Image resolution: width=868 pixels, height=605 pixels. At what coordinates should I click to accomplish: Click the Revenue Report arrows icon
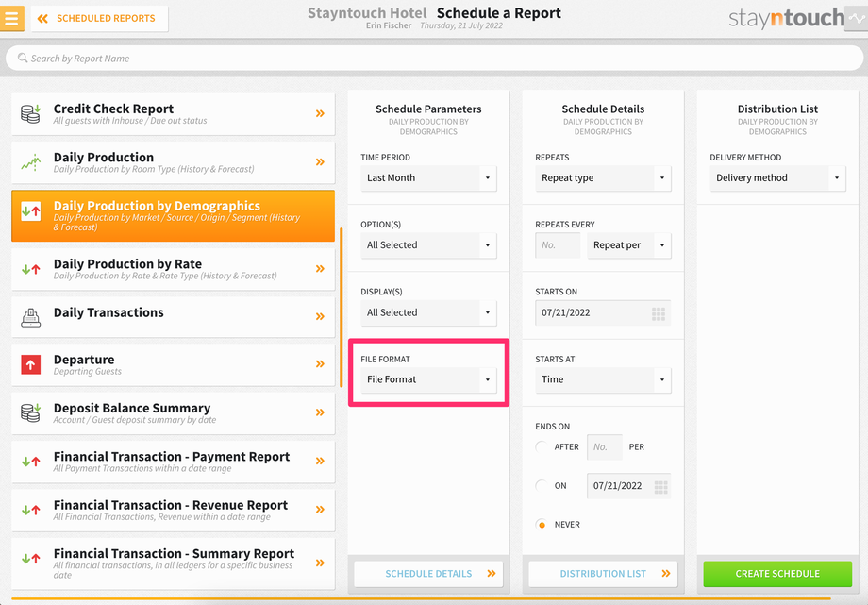point(31,510)
